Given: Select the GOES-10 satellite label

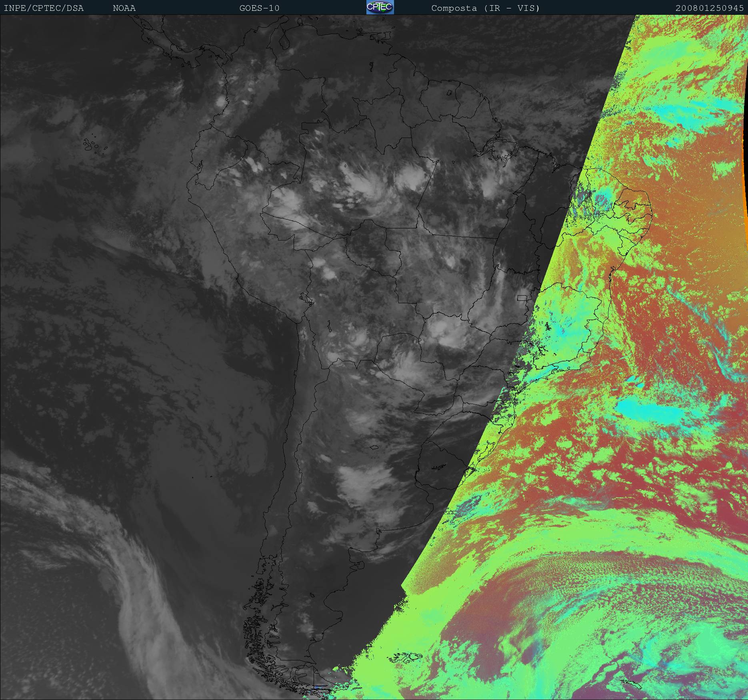Looking at the screenshot, I should click(259, 8).
